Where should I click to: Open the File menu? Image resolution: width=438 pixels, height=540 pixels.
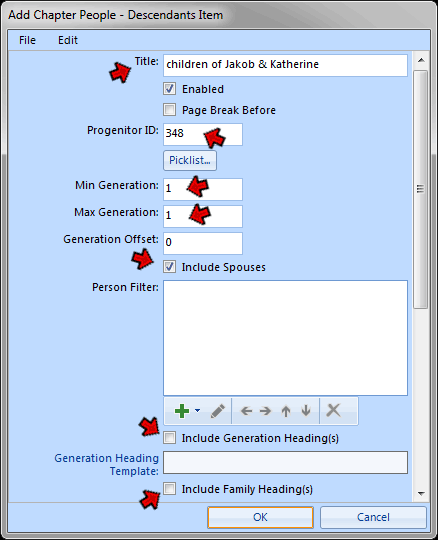(27, 40)
